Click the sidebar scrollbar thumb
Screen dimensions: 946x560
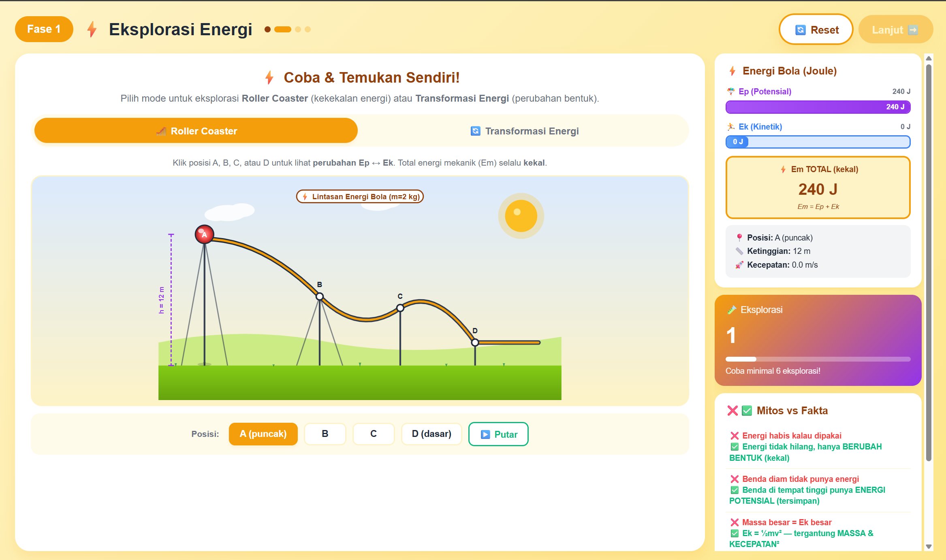(929, 262)
